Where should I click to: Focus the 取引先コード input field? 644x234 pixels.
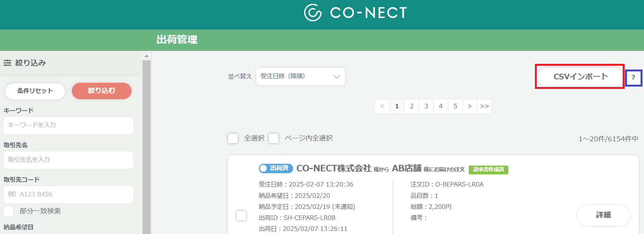pos(68,194)
